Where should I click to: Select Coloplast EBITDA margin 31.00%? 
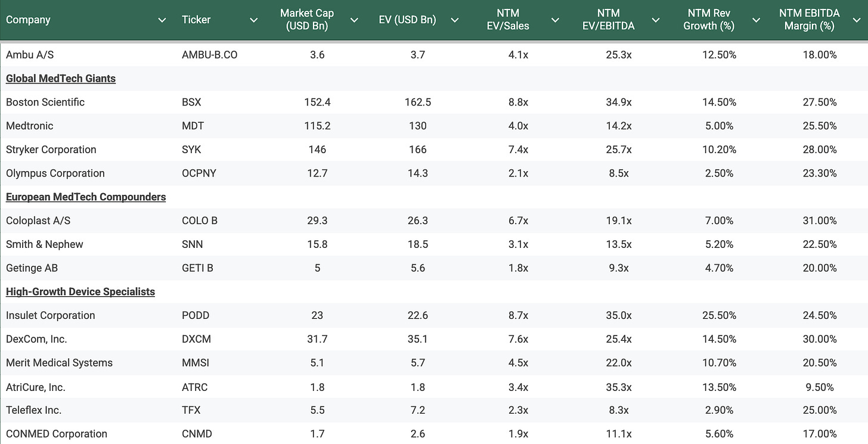click(820, 221)
